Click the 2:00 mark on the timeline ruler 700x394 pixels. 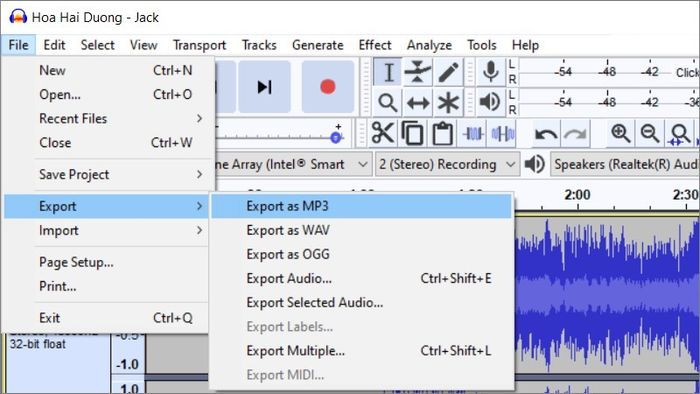coord(577,195)
